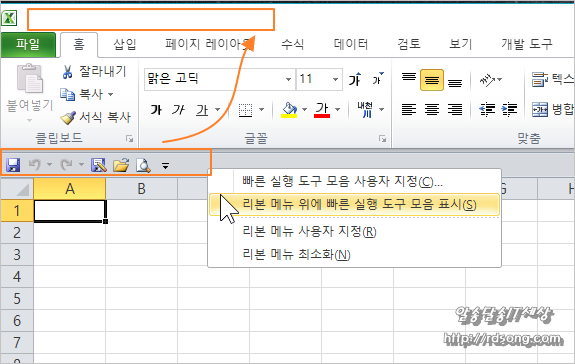The width and height of the screenshot is (575, 364).
Task: Open the font size 11 dropdown
Action: tap(335, 79)
